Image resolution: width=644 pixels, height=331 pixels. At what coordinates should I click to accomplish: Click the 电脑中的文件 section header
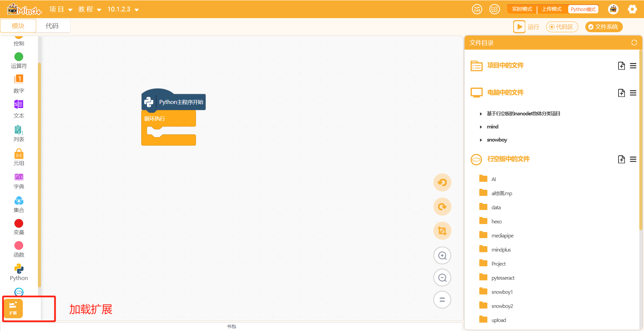505,93
